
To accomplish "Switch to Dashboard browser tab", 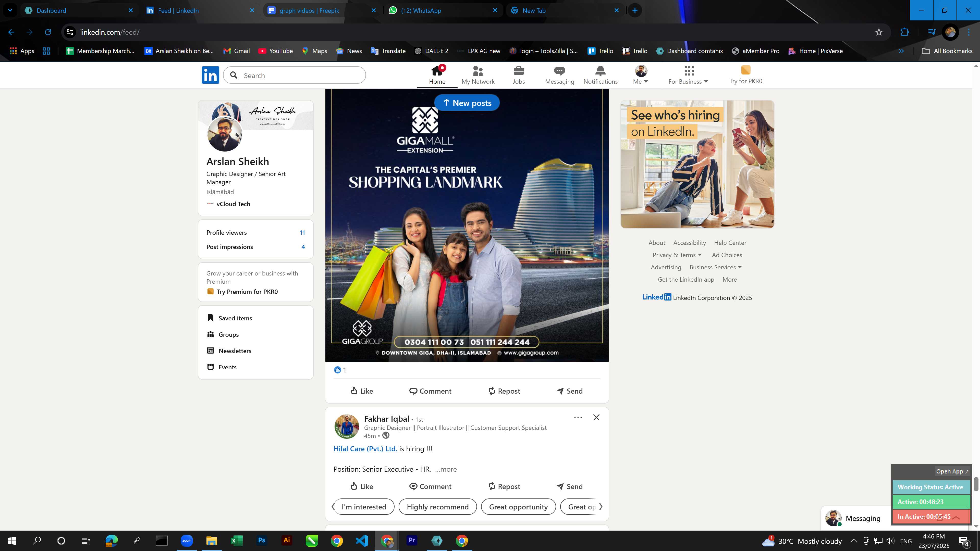I will click(79, 11).
